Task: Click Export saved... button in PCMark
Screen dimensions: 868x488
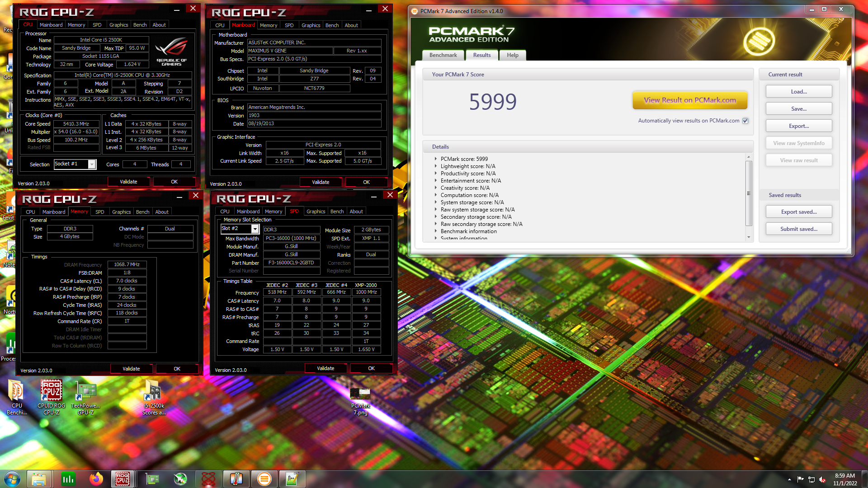Action: [x=799, y=212]
